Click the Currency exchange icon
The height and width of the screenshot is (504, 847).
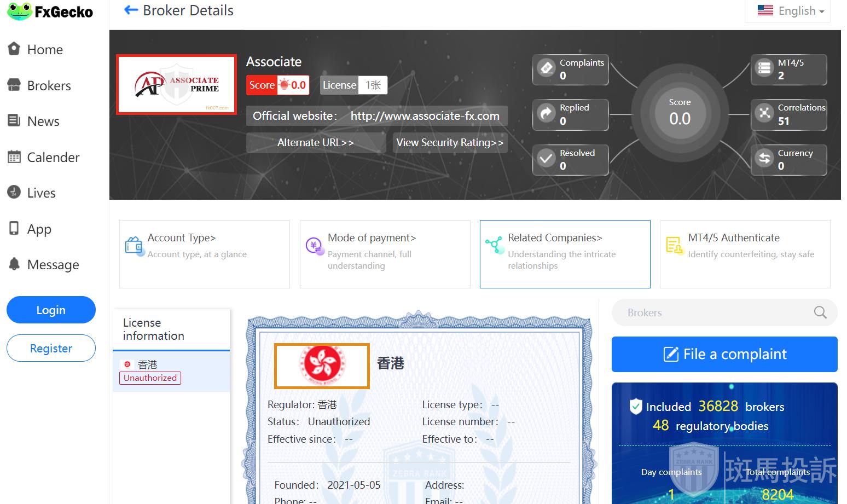(764, 159)
